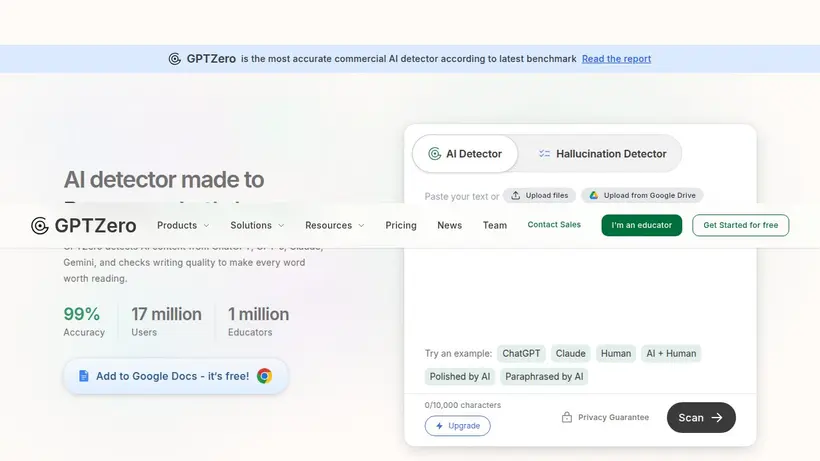Try the Human example

pos(616,353)
